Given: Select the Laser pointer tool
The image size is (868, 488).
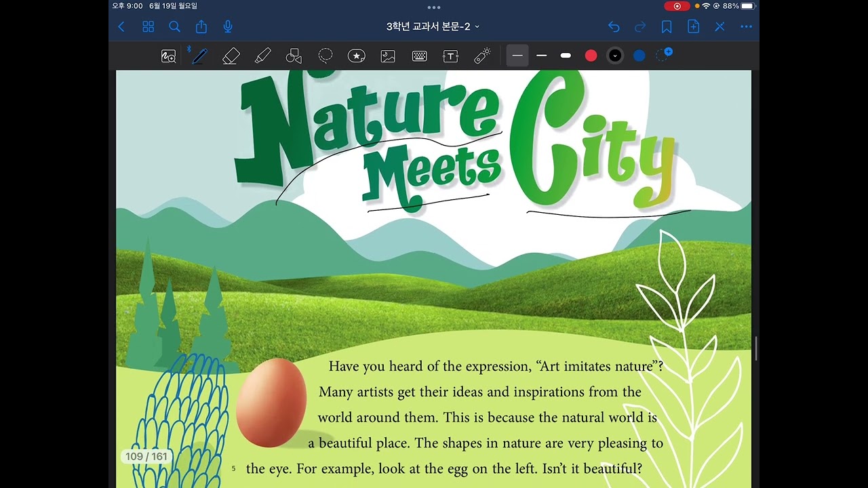Looking at the screenshot, I should pyautogui.click(x=481, y=56).
